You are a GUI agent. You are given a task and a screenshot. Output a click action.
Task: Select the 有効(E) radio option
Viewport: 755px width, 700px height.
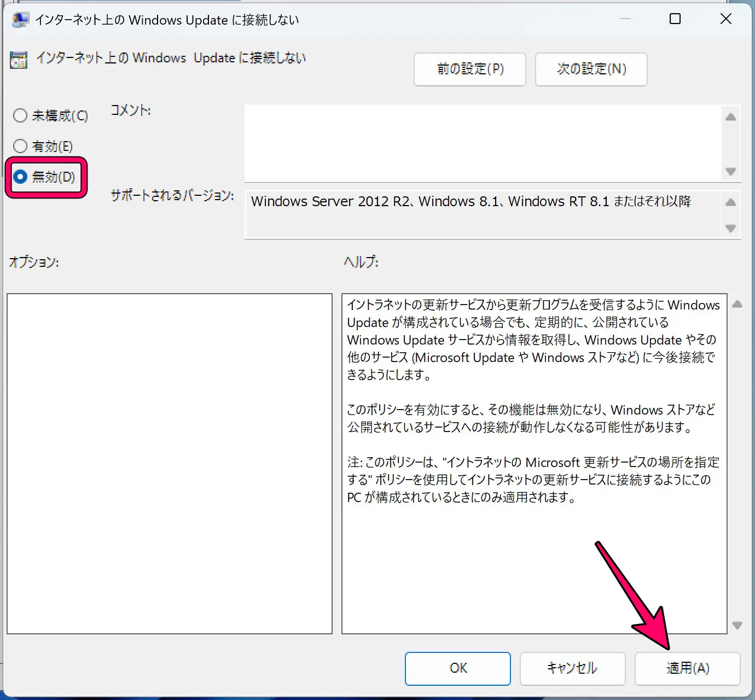click(20, 146)
